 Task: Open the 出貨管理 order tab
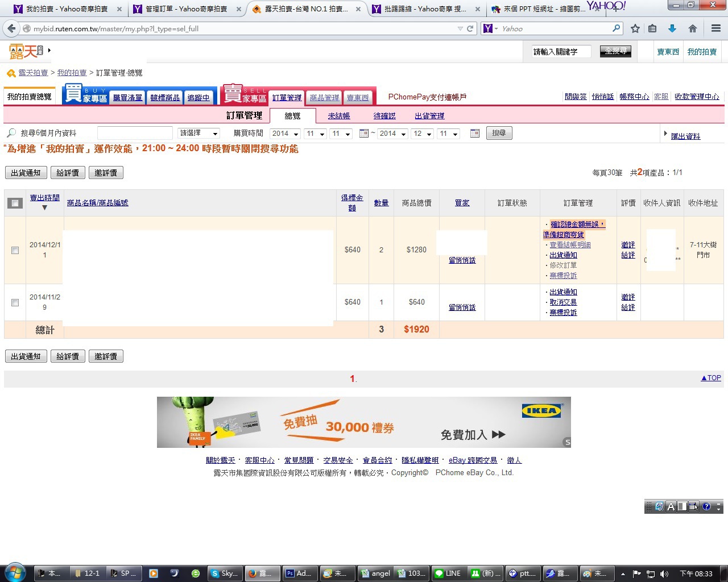pos(429,116)
